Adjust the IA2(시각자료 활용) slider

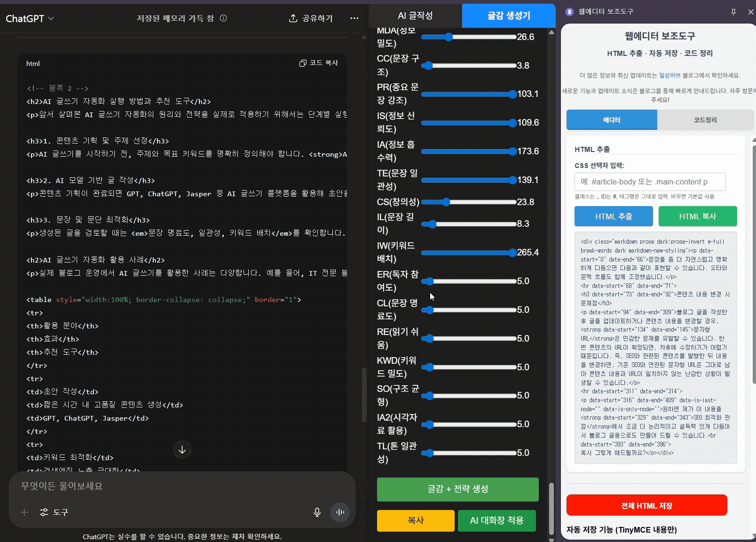coord(469,424)
